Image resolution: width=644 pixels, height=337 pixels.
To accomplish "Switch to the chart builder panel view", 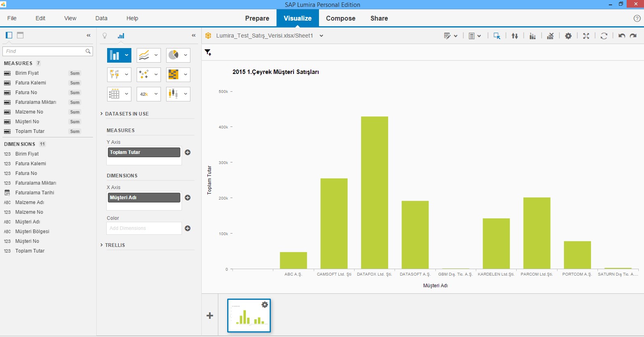I will pyautogui.click(x=121, y=36).
